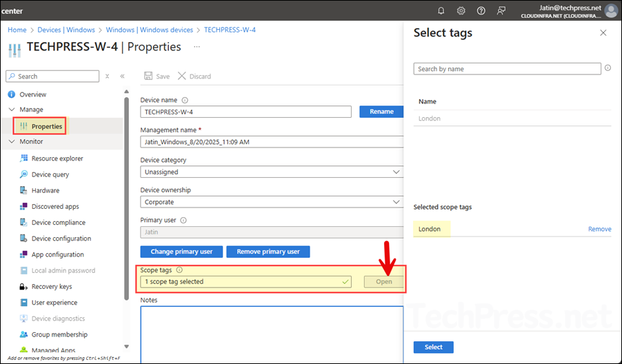Click the TECHPRESS-W-4 breadcrumb link
Viewport: 622px width, 364px height.
230,30
